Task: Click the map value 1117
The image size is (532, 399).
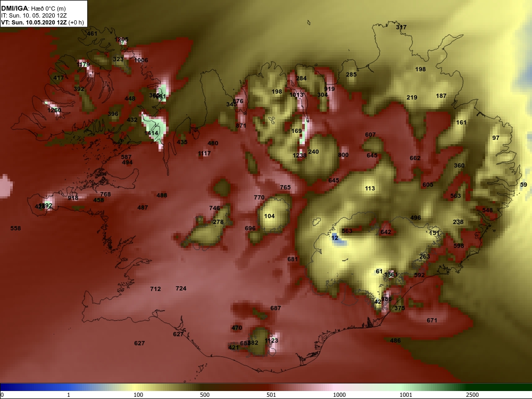Action: [204, 153]
